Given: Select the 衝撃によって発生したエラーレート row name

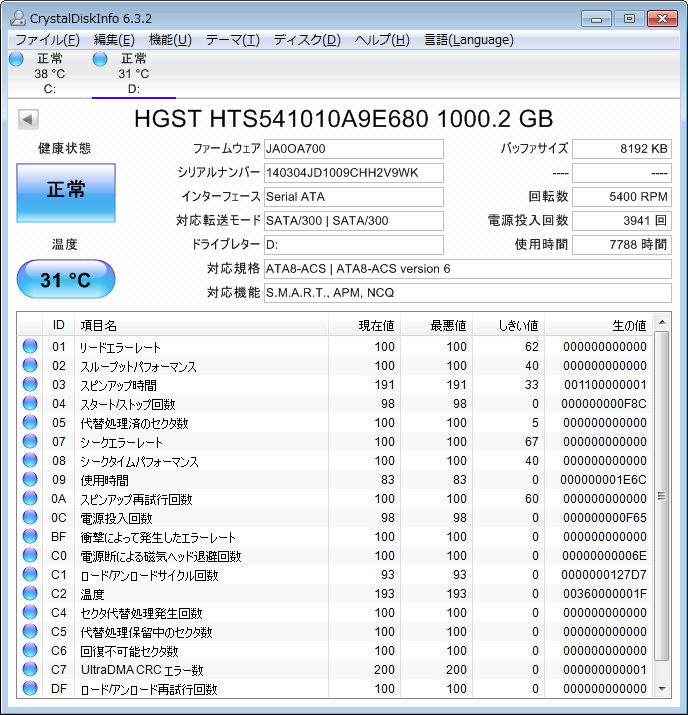Looking at the screenshot, I should click(158, 537).
